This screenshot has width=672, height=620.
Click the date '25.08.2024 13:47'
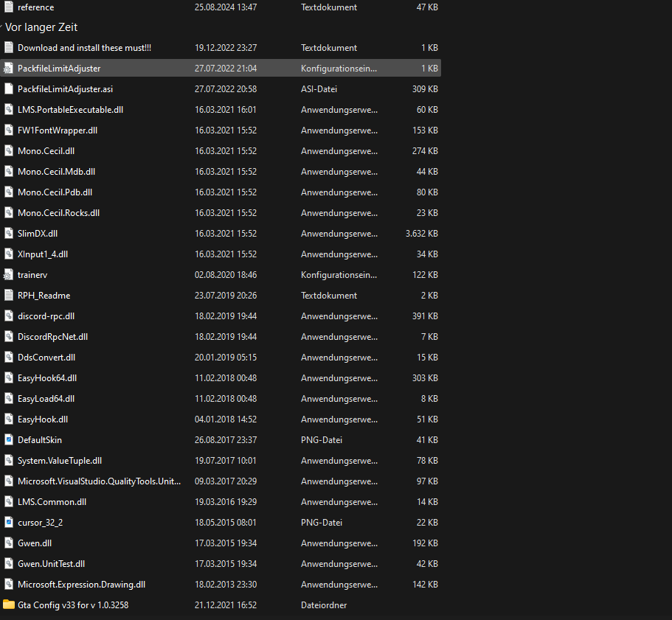click(226, 7)
